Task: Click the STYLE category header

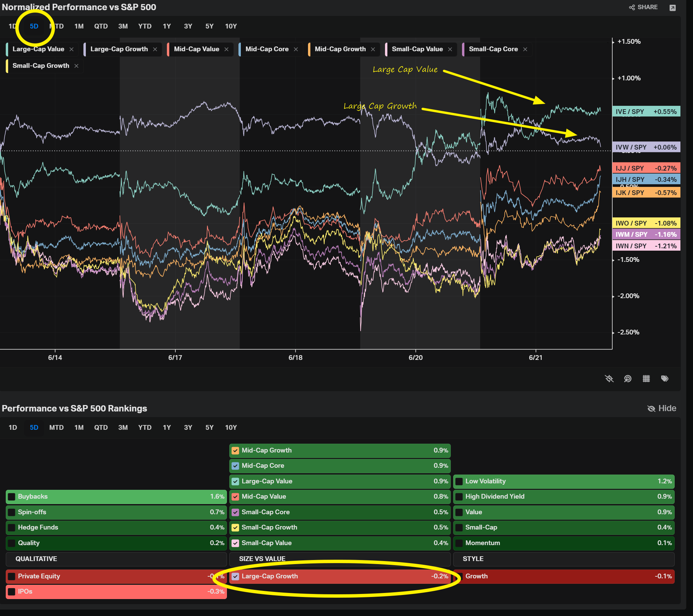Action: [564, 559]
